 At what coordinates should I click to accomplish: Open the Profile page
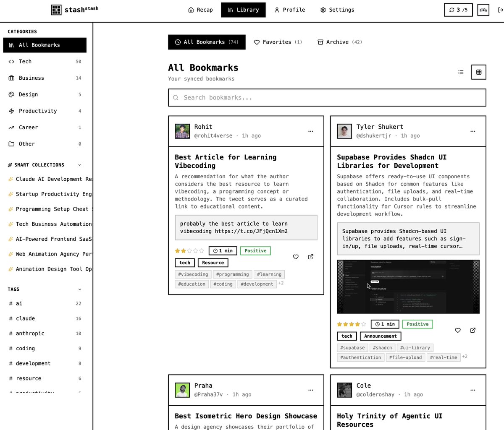tap(289, 10)
